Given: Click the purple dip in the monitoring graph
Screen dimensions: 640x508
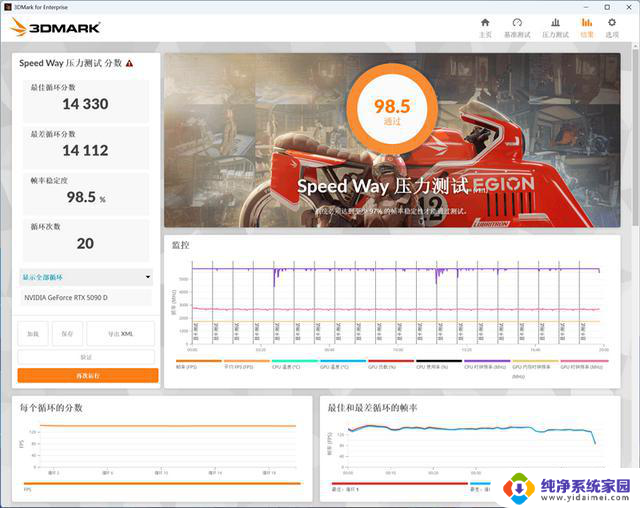Looking at the screenshot, I should (275, 277).
